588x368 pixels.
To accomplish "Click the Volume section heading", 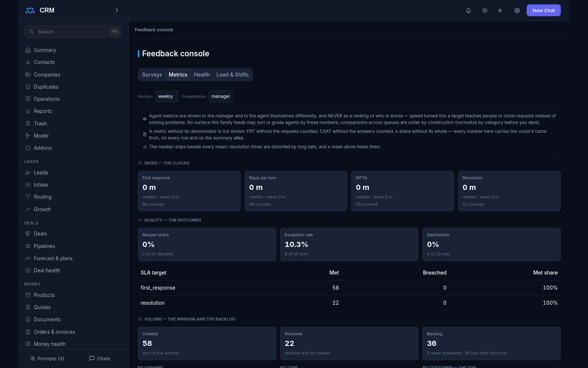I will point(190,319).
